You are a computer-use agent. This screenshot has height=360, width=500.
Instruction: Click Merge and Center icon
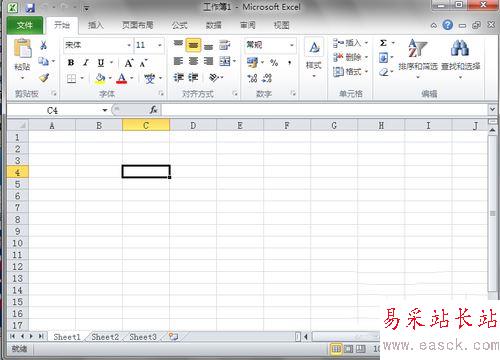click(x=225, y=61)
